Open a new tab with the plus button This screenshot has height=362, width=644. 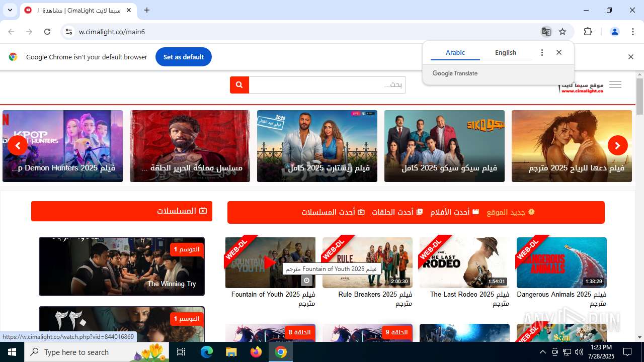pos(146,10)
